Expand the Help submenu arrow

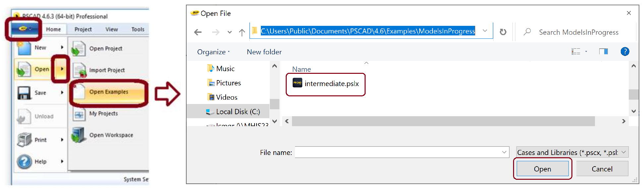tap(62, 161)
